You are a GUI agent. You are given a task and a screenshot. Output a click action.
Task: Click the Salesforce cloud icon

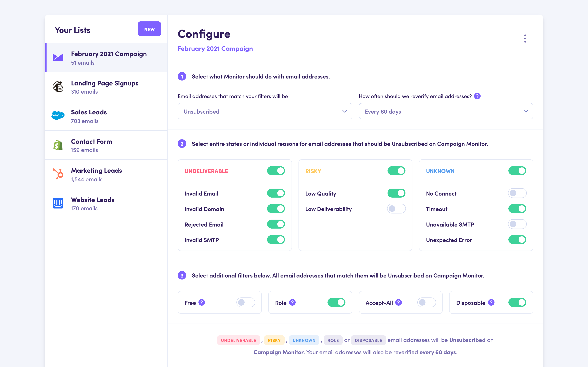point(58,116)
